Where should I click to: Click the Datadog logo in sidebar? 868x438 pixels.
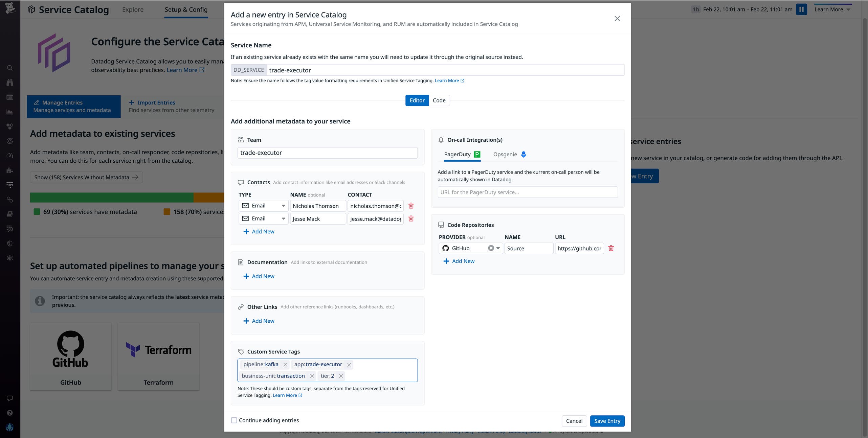point(10,8)
